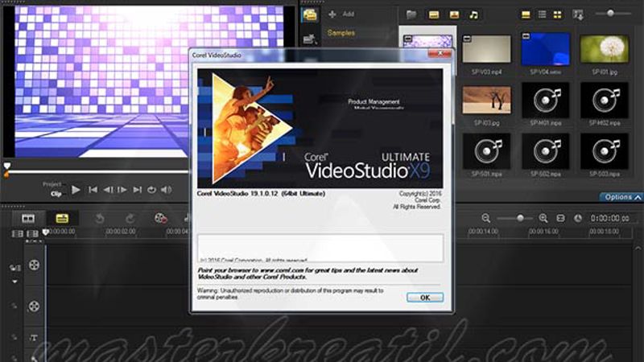This screenshot has height=362, width=644.
Task: Click OK in the About dialog
Action: click(x=425, y=298)
